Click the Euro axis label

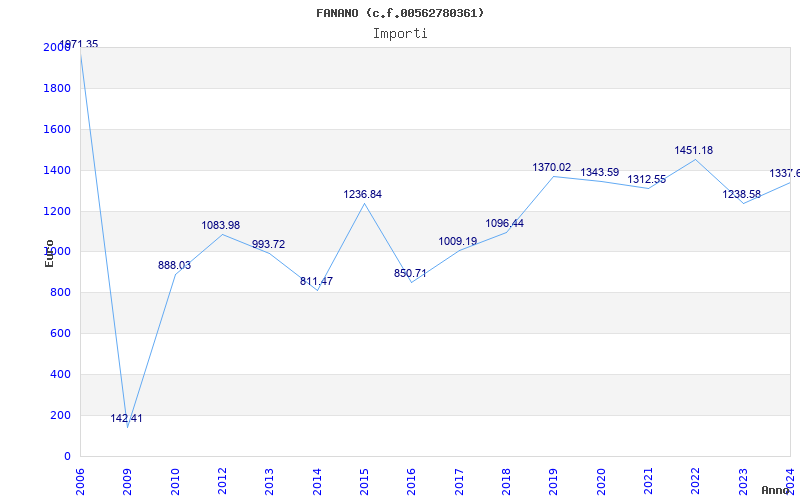[49, 253]
